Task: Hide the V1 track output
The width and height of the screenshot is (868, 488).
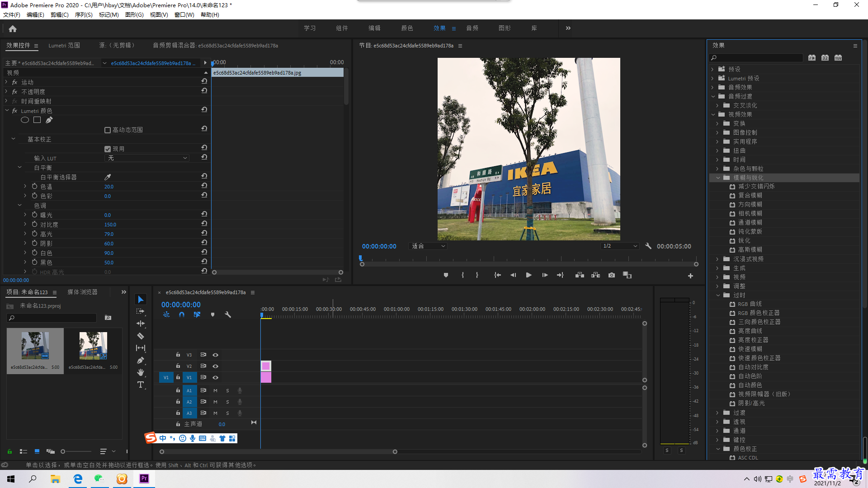Action: [x=216, y=378]
